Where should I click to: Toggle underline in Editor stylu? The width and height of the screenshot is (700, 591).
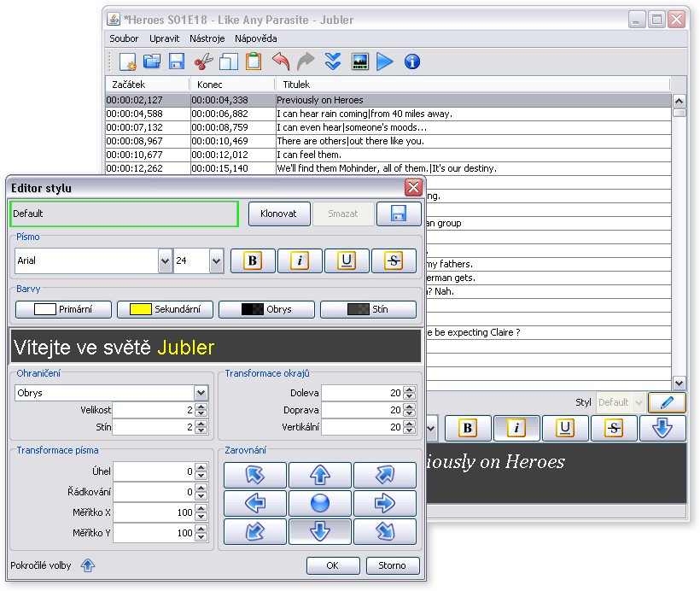(x=347, y=260)
